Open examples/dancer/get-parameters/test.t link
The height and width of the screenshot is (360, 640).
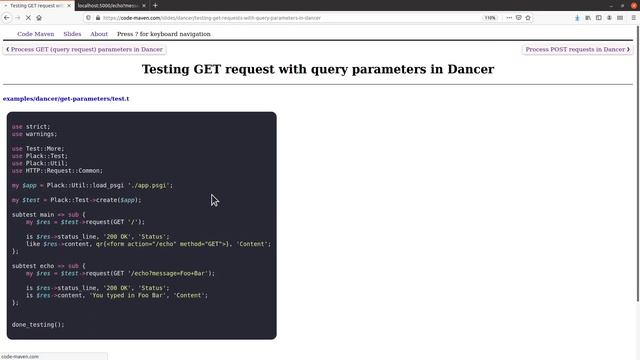[66, 98]
